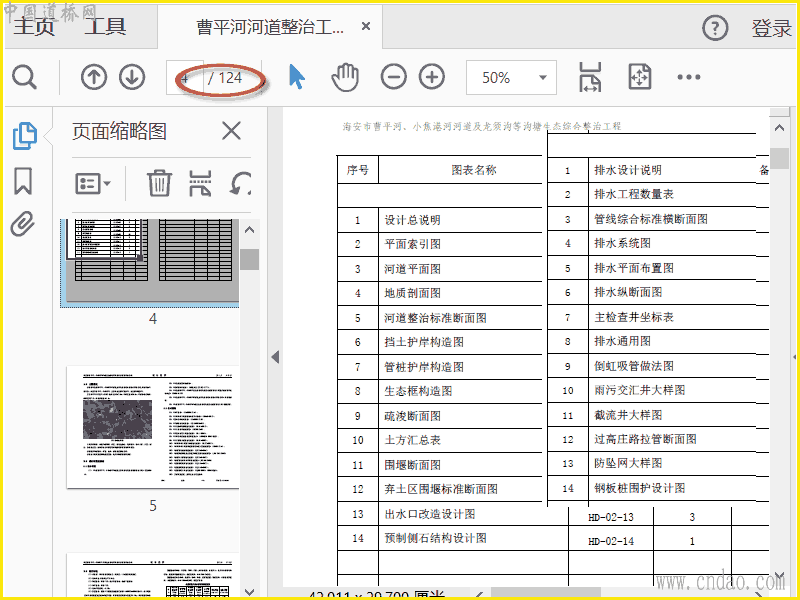This screenshot has width=800, height=600.
Task: Open thumbnail options list dropdown
Action: 93,183
